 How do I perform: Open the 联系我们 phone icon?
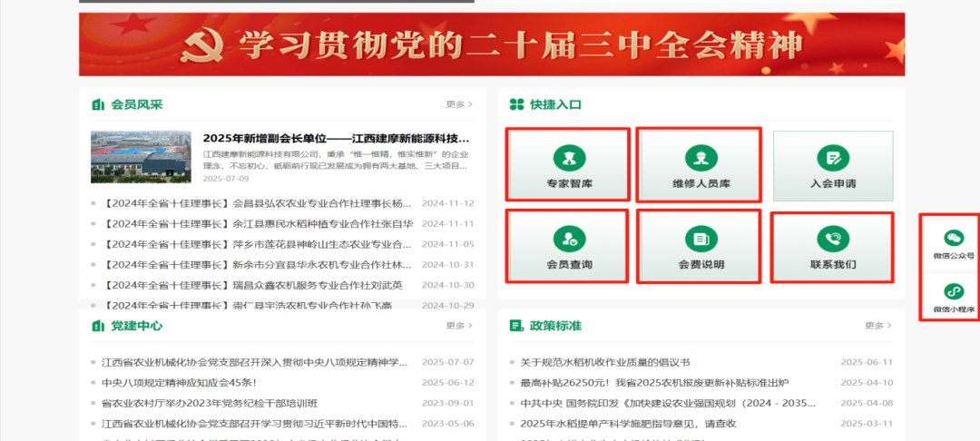[x=832, y=240]
